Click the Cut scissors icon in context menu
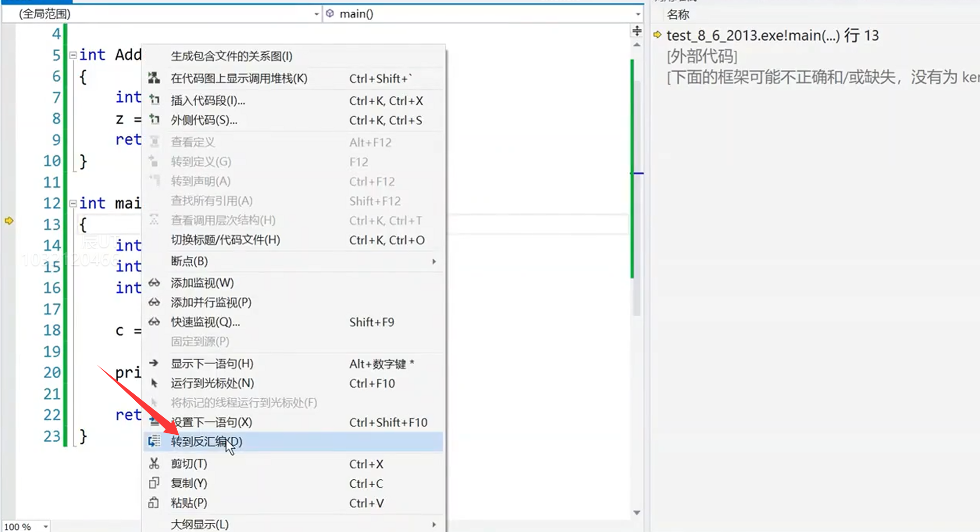This screenshot has height=532, width=980. click(x=154, y=464)
